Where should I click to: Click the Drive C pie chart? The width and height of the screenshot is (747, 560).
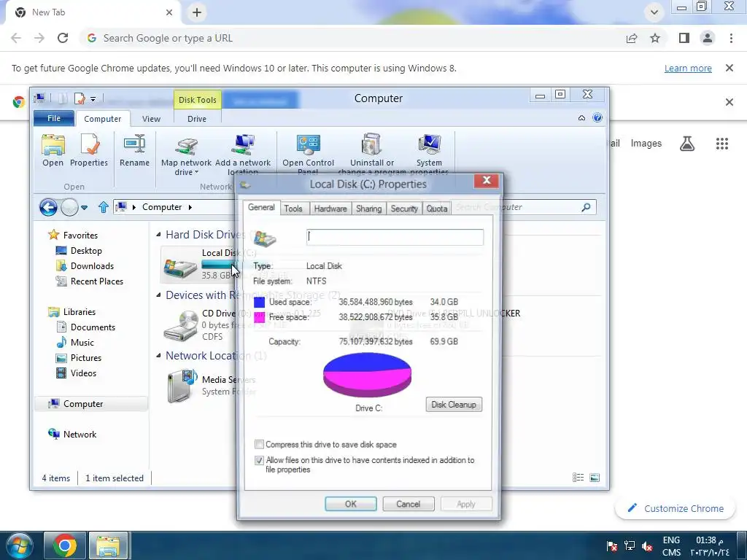click(367, 375)
